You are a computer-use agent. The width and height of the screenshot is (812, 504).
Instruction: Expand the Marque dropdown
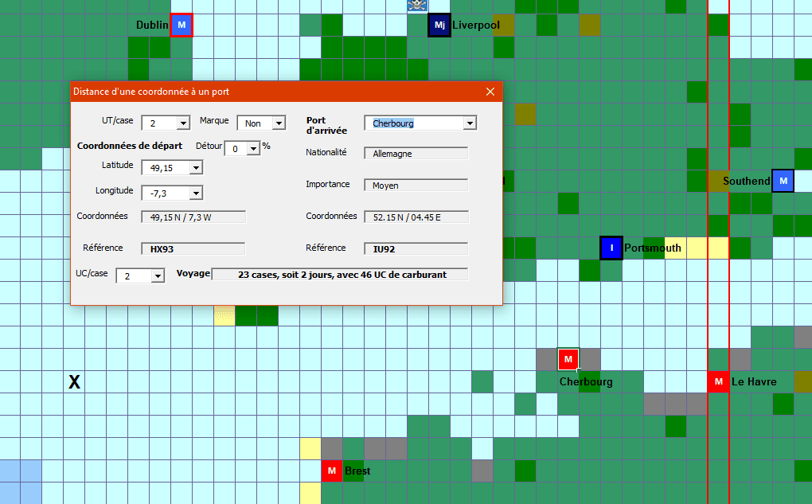(278, 123)
